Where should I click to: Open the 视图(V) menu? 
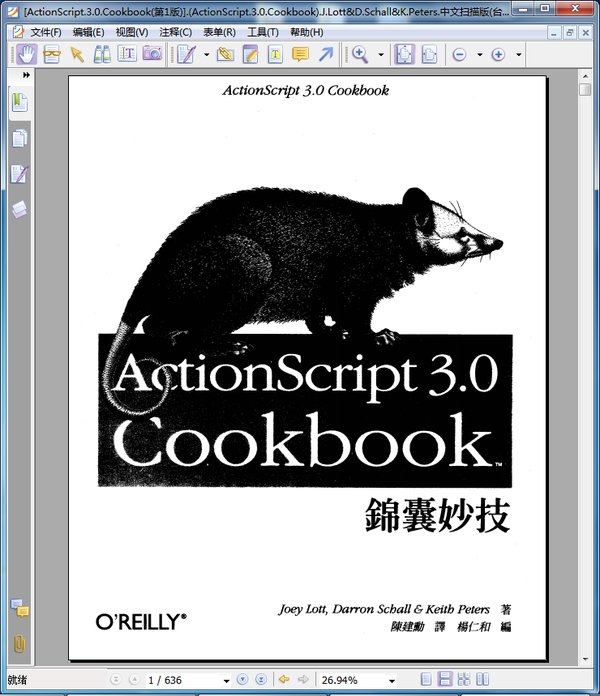coord(132,32)
